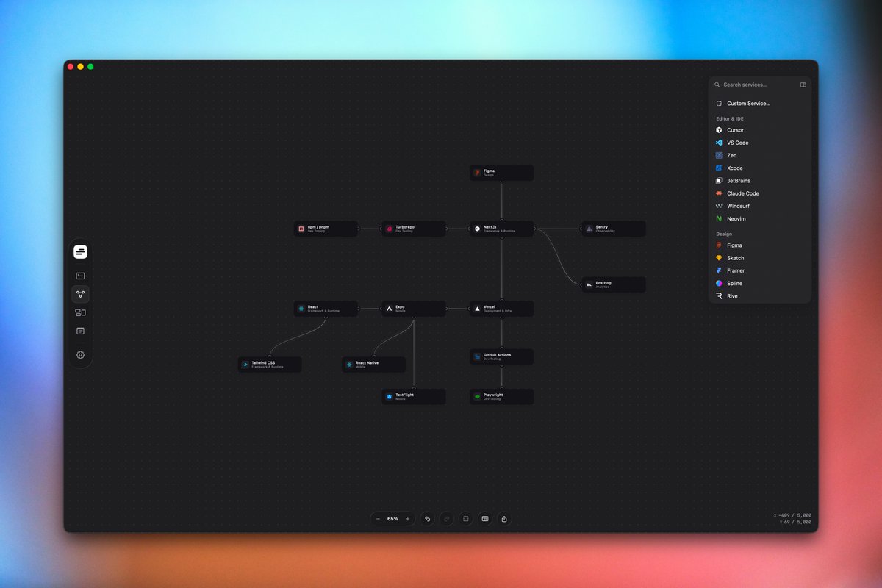Choose Zed in the Editor & IDE list
The image size is (882, 588).
pyautogui.click(x=760, y=155)
